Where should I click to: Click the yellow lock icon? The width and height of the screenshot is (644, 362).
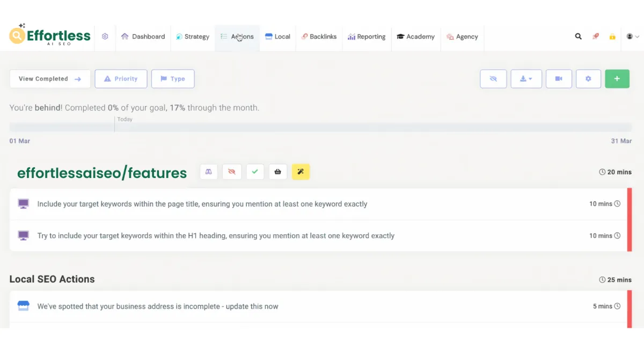pos(612,36)
